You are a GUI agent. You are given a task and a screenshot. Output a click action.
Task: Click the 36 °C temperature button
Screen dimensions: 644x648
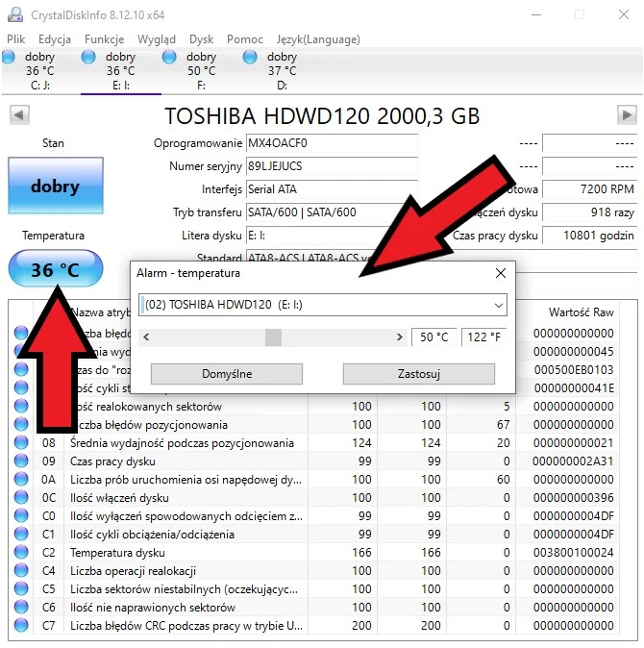[56, 269]
